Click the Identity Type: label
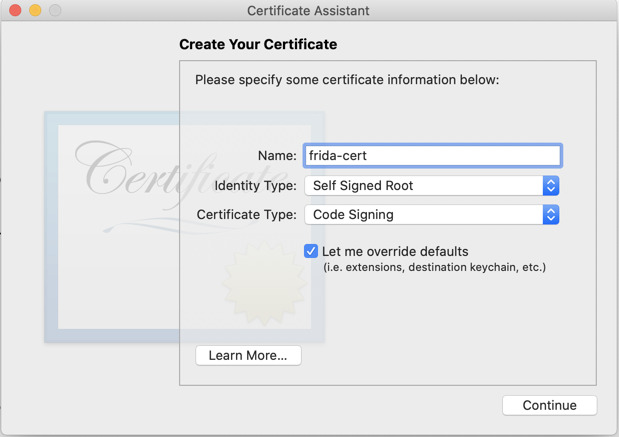 [255, 186]
